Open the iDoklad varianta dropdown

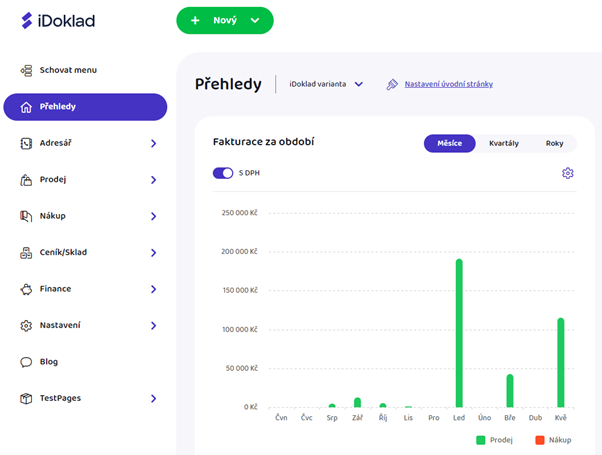[326, 84]
